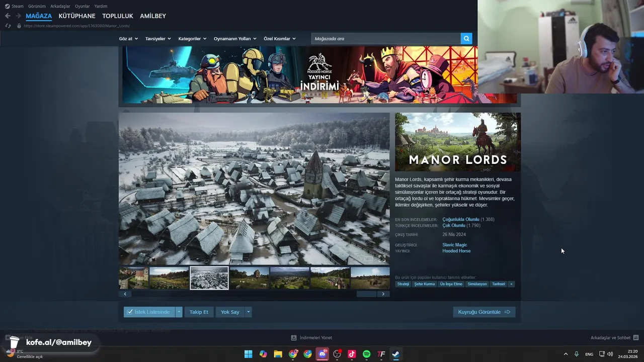644x362 pixels.
Task: Click the Tarihsel tag
Action: pos(499,284)
